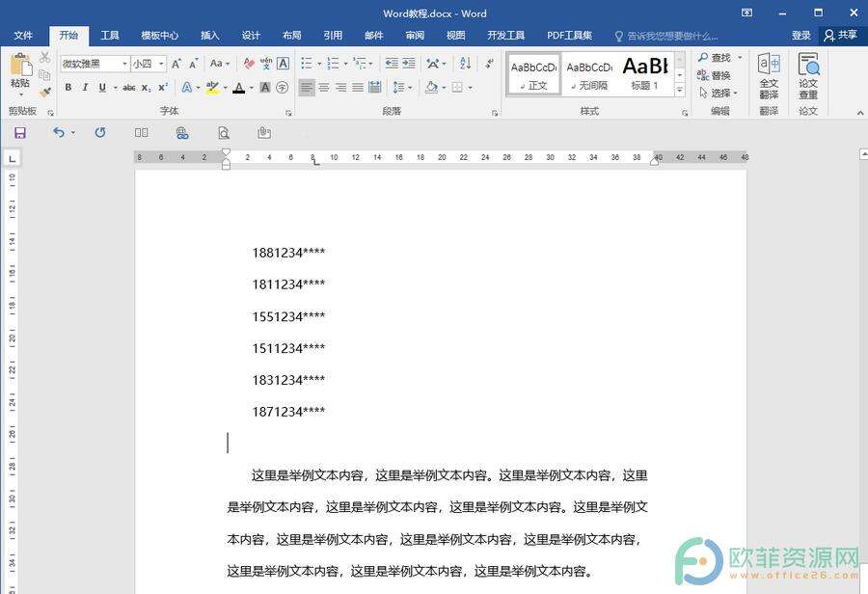Open the 审阅 ribbon tab

(415, 36)
